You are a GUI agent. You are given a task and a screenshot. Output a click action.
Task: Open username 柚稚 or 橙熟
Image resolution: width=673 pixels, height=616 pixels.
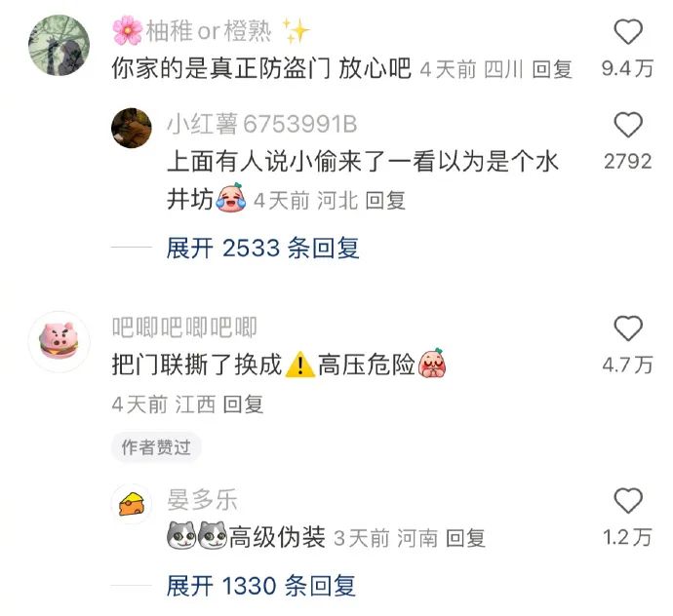tap(211, 31)
